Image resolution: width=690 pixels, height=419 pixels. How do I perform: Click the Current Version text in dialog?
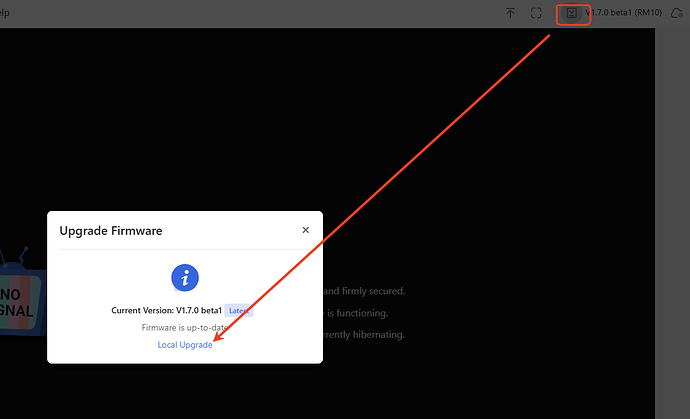[x=165, y=311]
